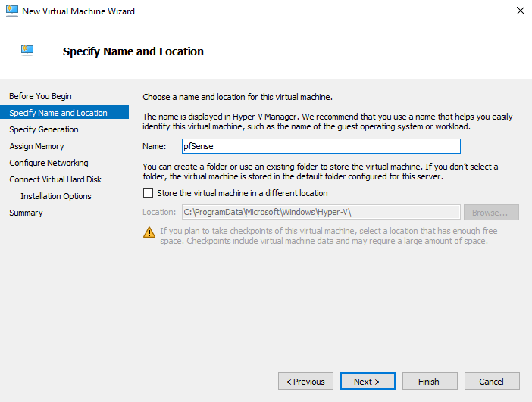
Task: Go to the Before You Begin step
Action: pyautogui.click(x=40, y=96)
